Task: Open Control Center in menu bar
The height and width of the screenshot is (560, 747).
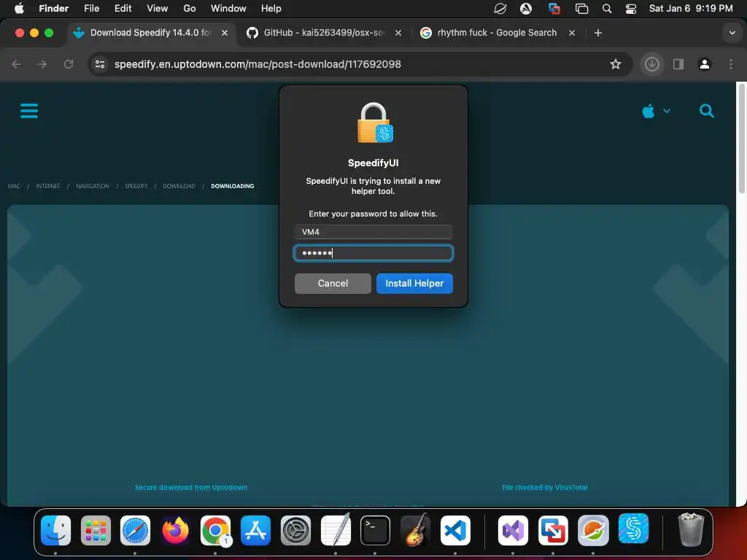Action: [x=631, y=9]
